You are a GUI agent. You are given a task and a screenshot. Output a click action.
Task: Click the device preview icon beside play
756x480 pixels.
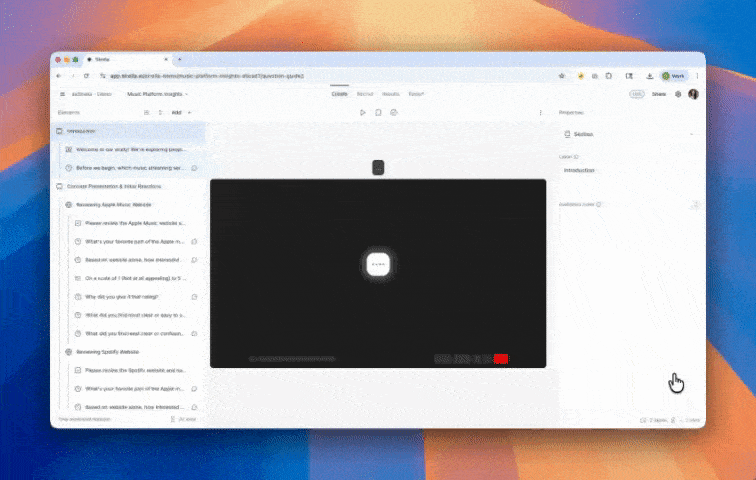378,112
